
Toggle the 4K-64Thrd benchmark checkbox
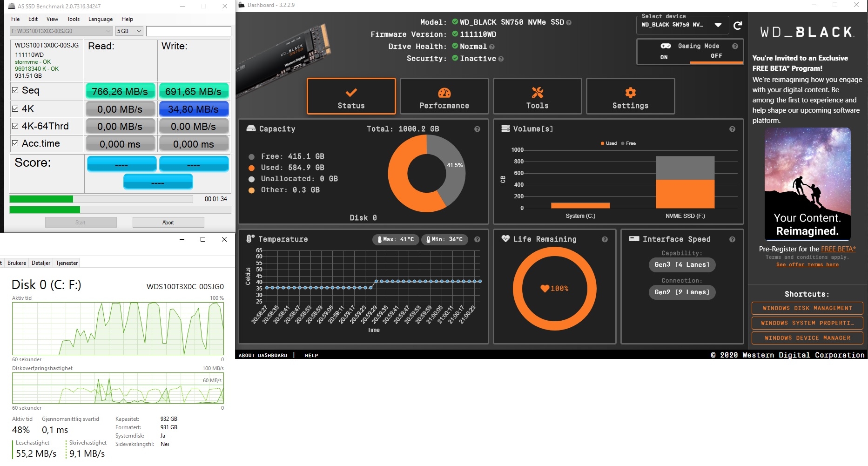(15, 126)
